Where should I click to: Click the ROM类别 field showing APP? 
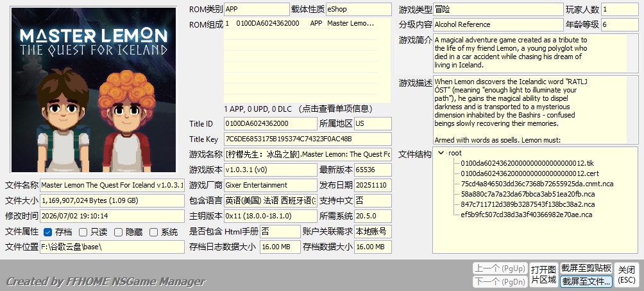[x=257, y=9]
